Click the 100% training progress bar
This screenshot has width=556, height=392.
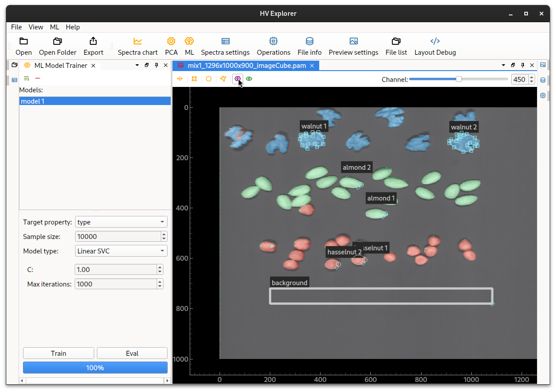[95, 368]
